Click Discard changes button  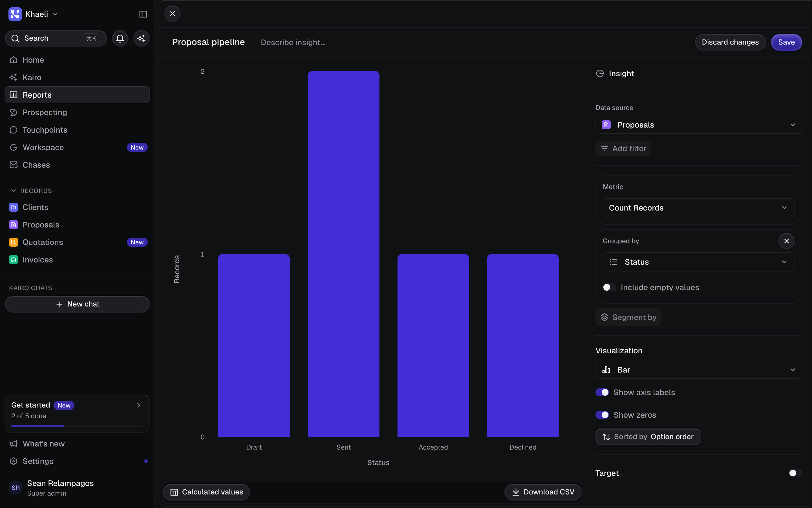click(730, 42)
